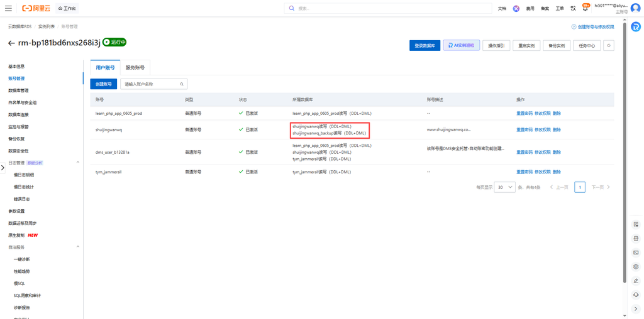Viewport: 644px width, 319px height.
Task: Click the language switch icon
Action: [574, 8]
